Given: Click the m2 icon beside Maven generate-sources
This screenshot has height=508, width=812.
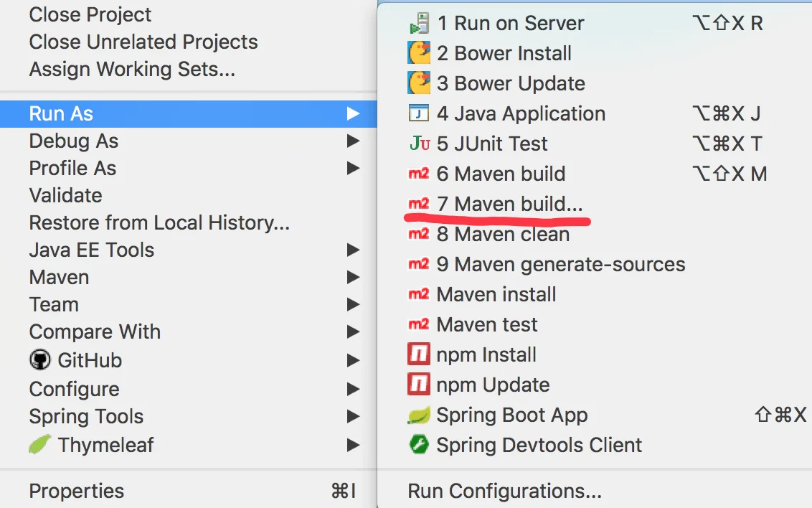Looking at the screenshot, I should 419,264.
